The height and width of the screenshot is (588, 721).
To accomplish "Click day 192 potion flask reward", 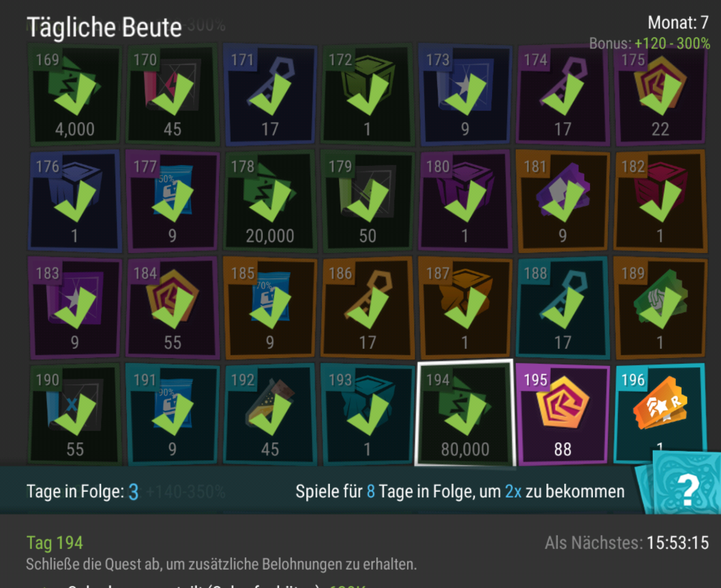I will coord(270,414).
